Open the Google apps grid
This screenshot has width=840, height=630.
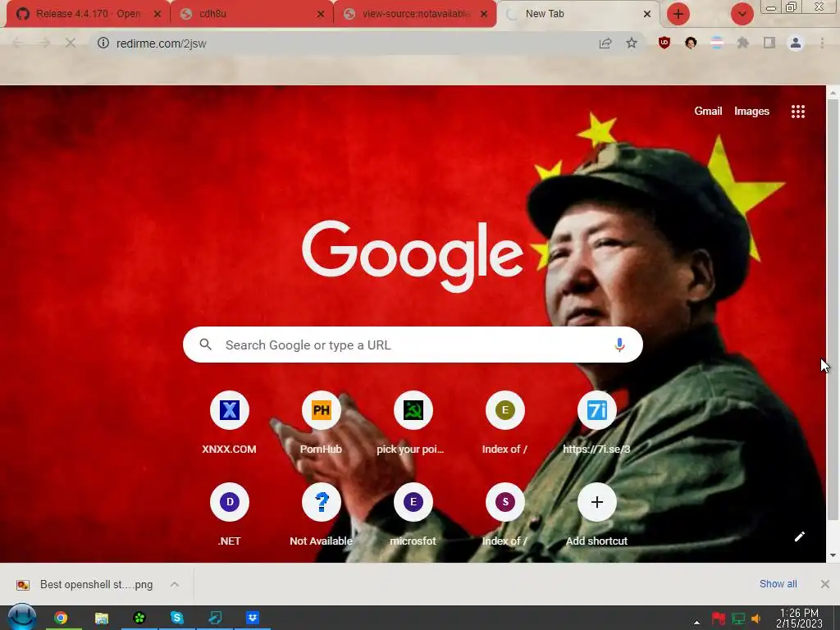(x=797, y=112)
